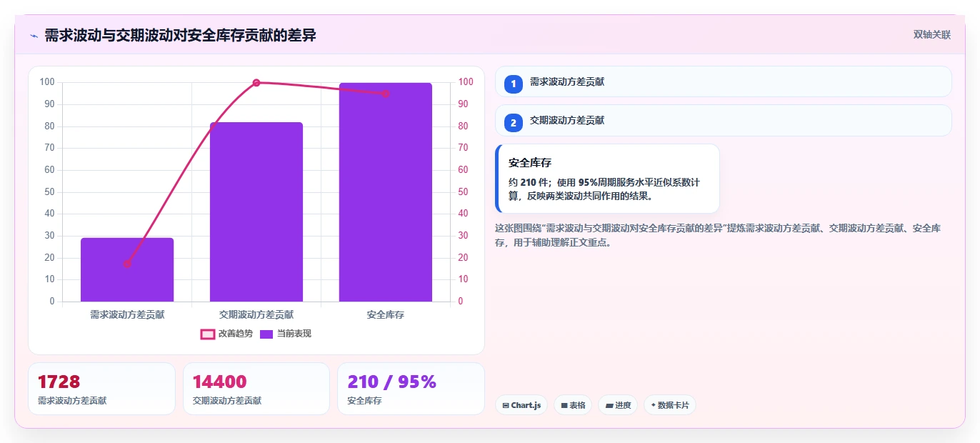
Task: Click the card title 需求波动与交期波动对安全库存贡献的差异
Action: point(180,36)
